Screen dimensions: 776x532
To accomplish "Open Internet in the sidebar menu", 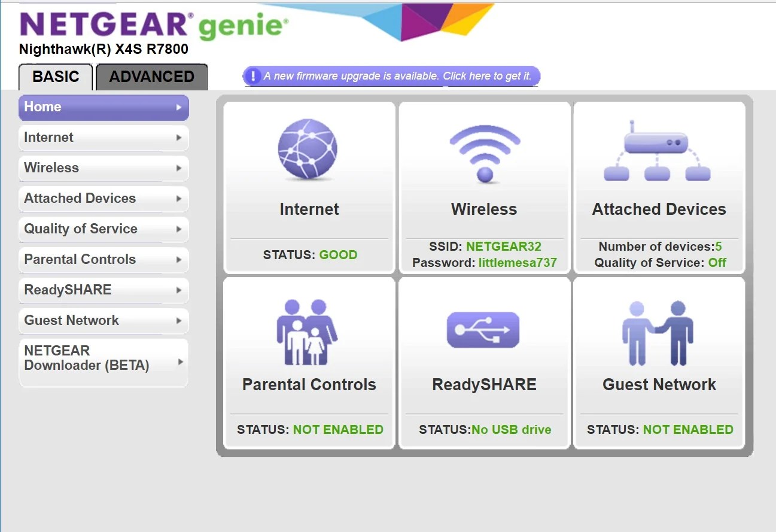I will click(104, 138).
